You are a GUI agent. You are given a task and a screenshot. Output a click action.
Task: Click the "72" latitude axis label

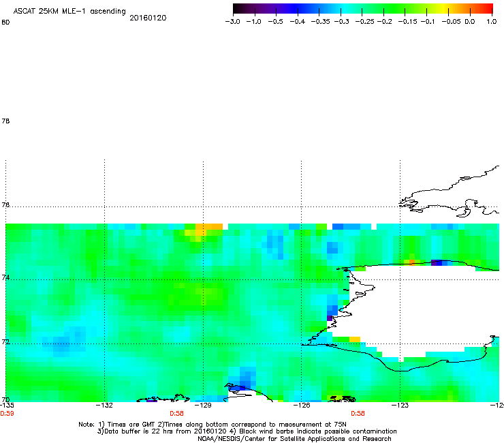[5, 342]
